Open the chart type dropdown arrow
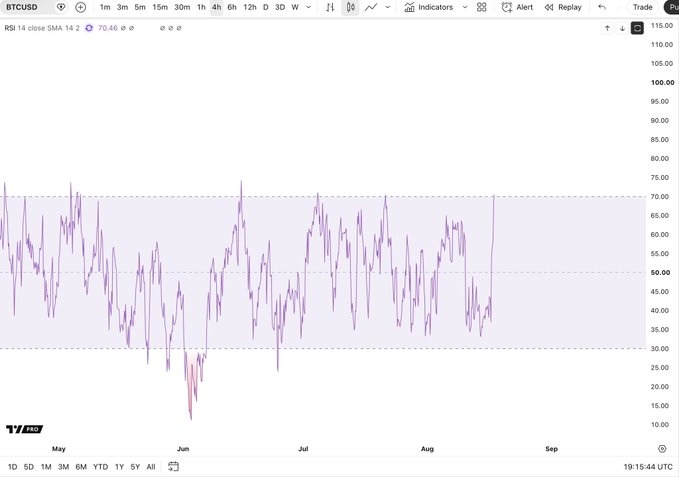Screen dimensions: 679x477 tap(388, 7)
